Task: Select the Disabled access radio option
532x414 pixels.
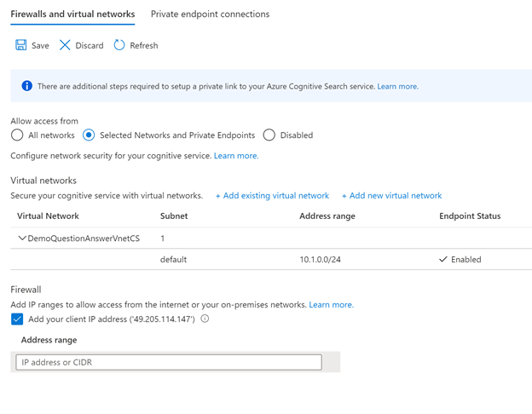Action: pyautogui.click(x=269, y=135)
